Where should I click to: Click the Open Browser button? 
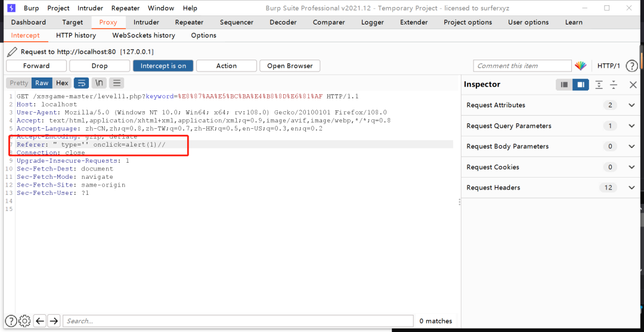pos(290,66)
